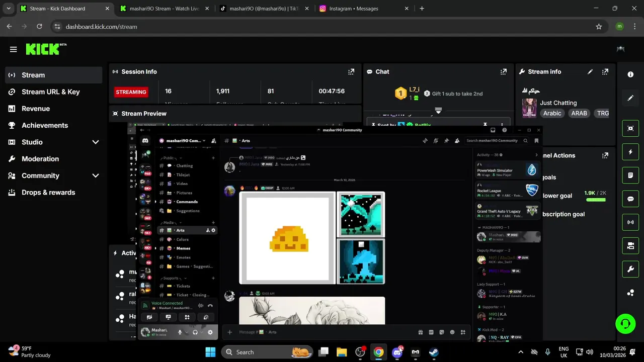644x362 pixels.
Task: Pop out the Channel Actions panel
Action: [x=605, y=155]
